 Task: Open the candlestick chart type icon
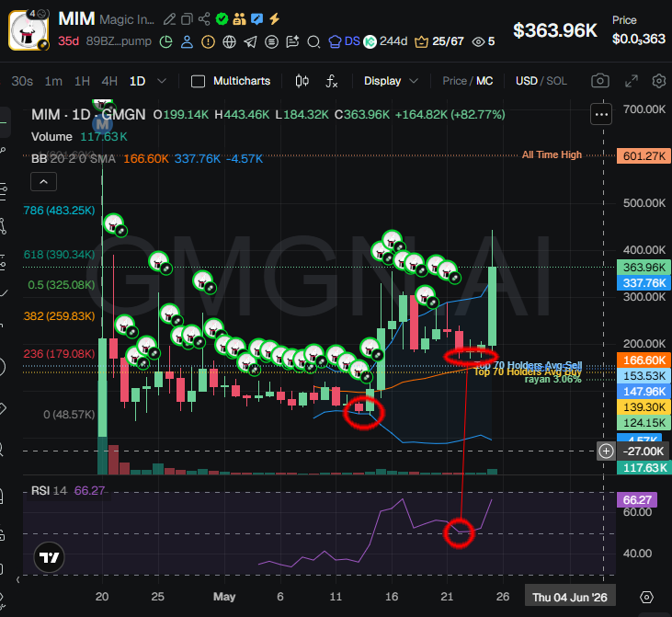click(302, 81)
